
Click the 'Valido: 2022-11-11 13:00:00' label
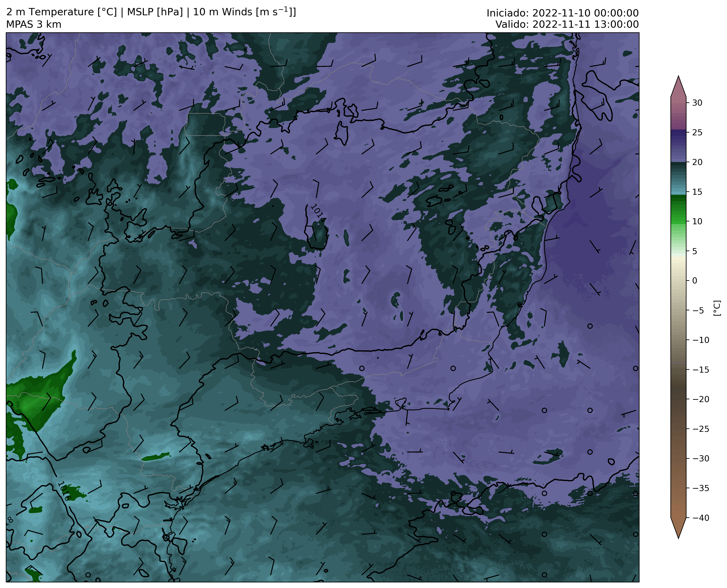[x=567, y=24]
